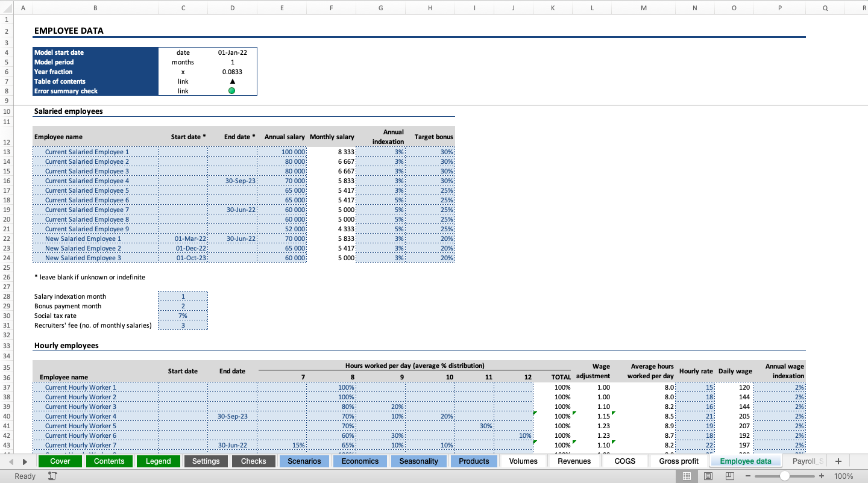Select row 37 by its row header
The image size is (868, 483).
[7, 387]
